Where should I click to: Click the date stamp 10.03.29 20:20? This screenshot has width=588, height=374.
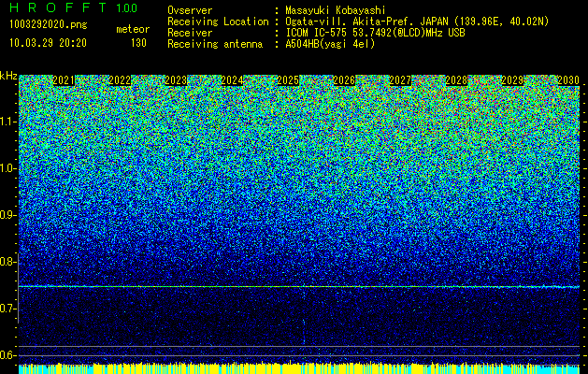tap(48, 43)
